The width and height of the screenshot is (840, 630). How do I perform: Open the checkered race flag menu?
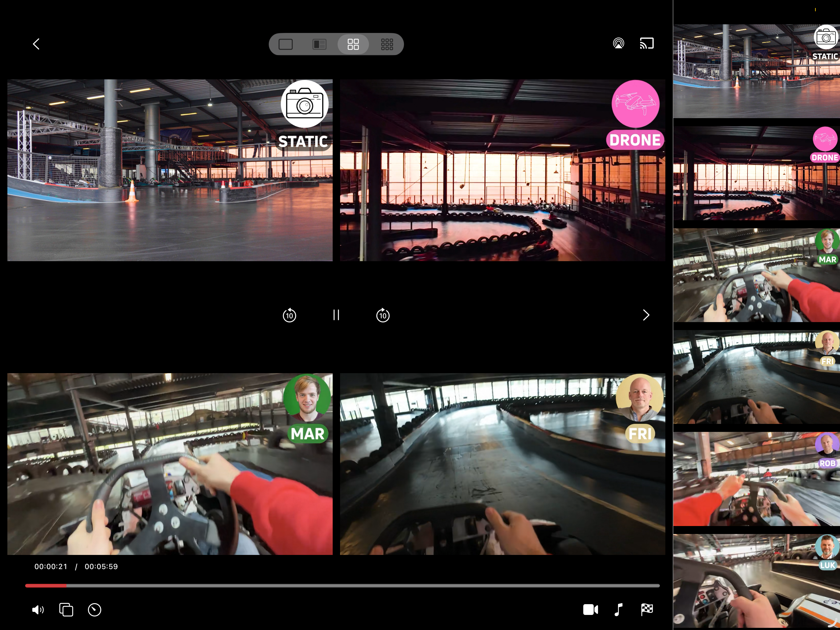click(x=647, y=609)
